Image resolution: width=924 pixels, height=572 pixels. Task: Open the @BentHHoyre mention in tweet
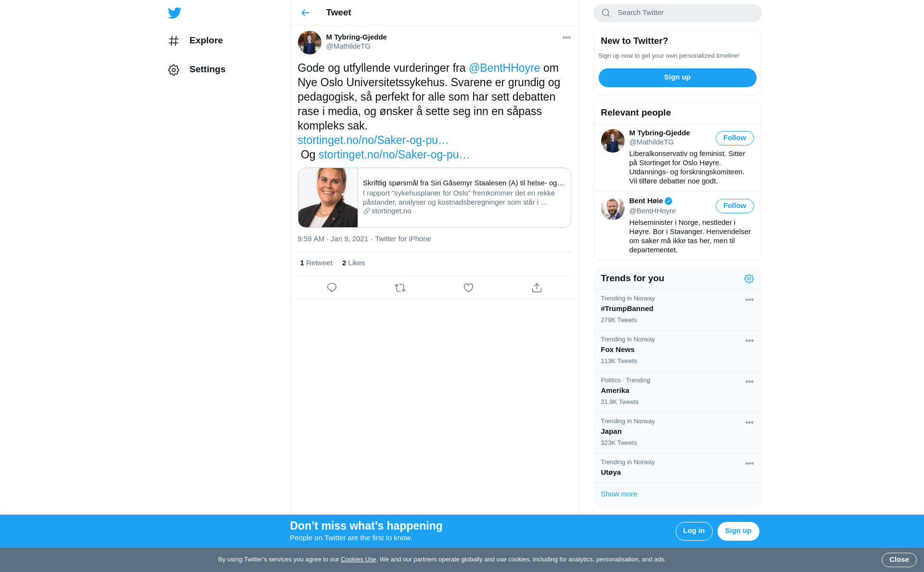pyautogui.click(x=504, y=68)
